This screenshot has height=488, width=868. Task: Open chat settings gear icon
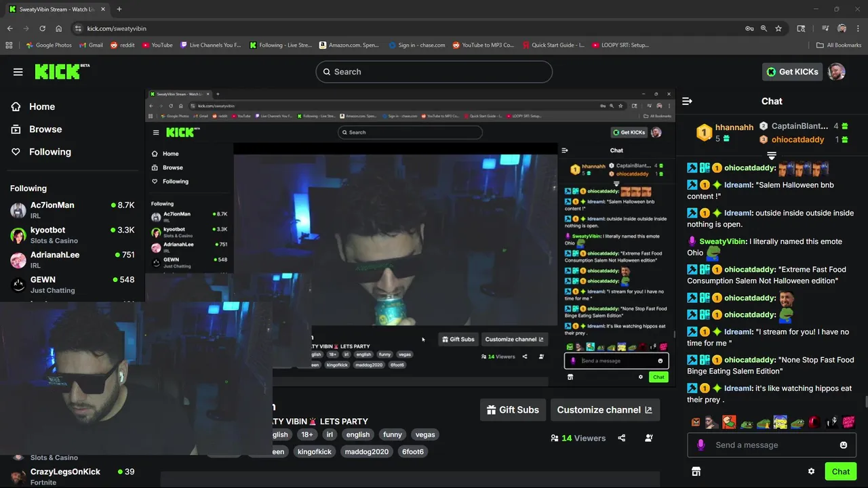coord(811,472)
